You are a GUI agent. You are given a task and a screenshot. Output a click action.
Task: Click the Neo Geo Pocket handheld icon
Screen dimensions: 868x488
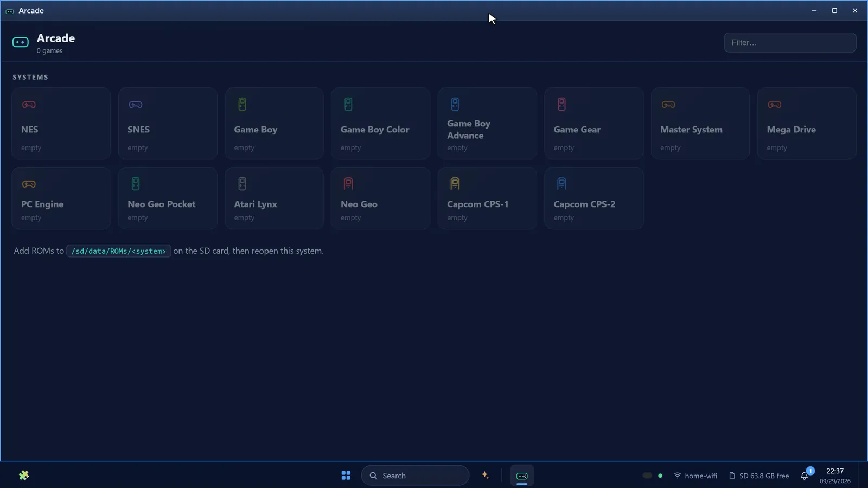[136, 184]
